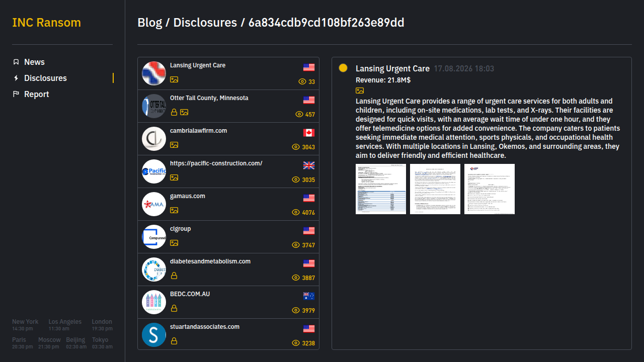Click the 3238 view count
644x362 pixels.
click(x=308, y=343)
